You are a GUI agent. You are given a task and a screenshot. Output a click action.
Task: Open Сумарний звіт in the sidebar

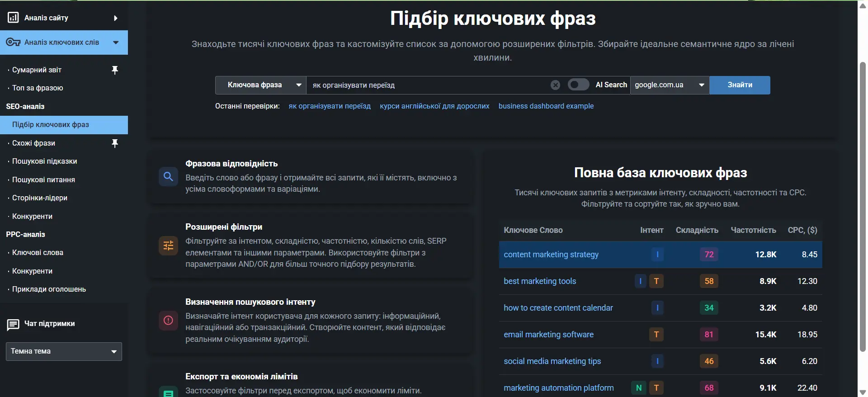click(37, 70)
